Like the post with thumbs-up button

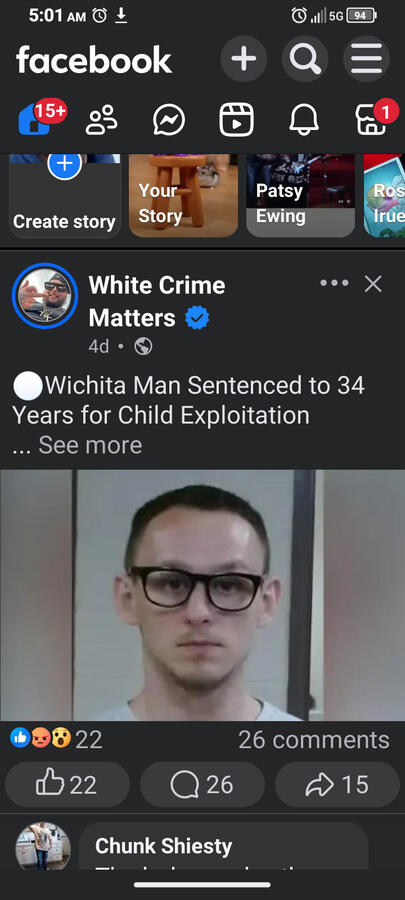(x=67, y=785)
